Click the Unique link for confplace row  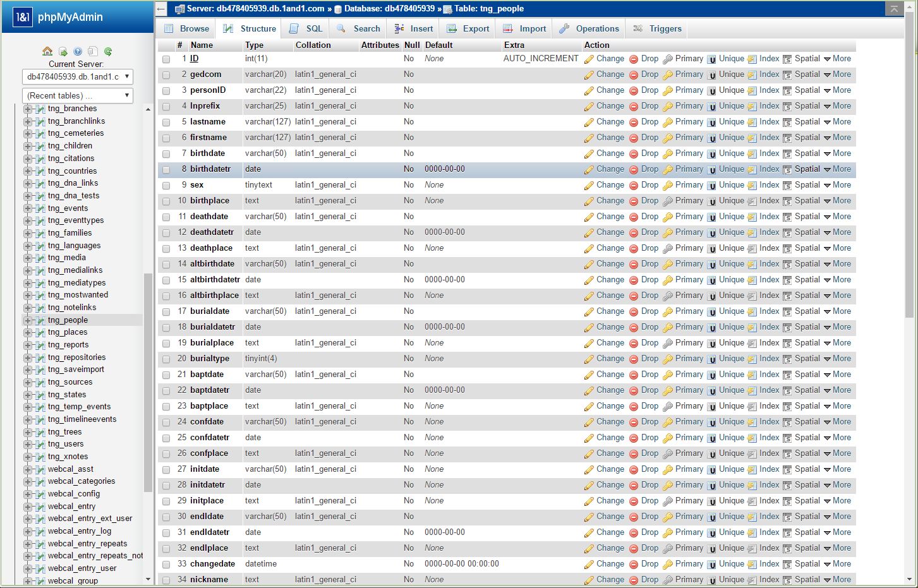732,453
